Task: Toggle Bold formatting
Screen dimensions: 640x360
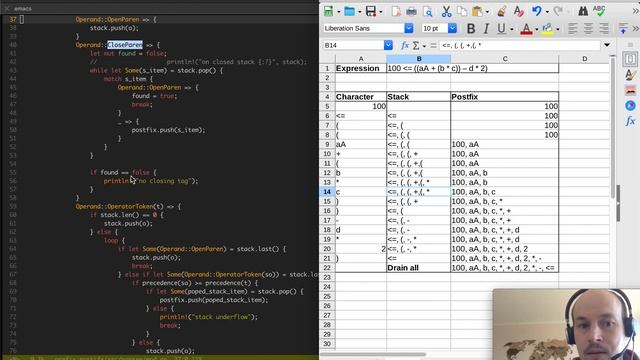Action: point(471,29)
